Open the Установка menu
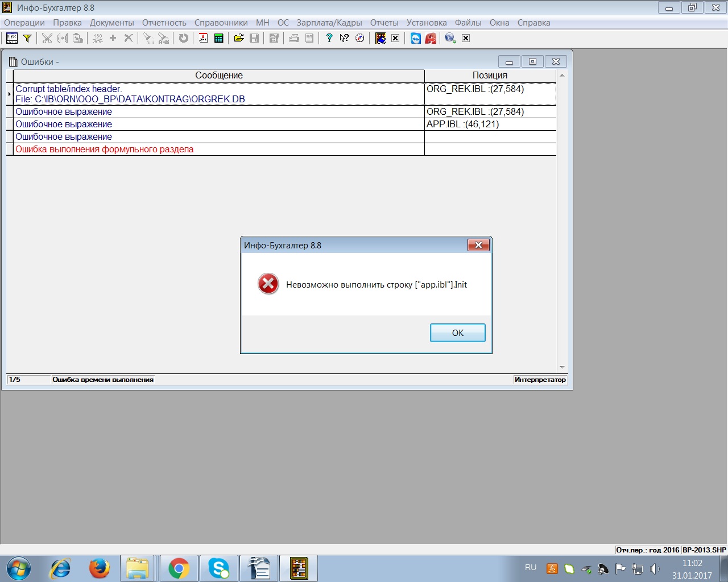Image resolution: width=728 pixels, height=582 pixels. coord(427,23)
